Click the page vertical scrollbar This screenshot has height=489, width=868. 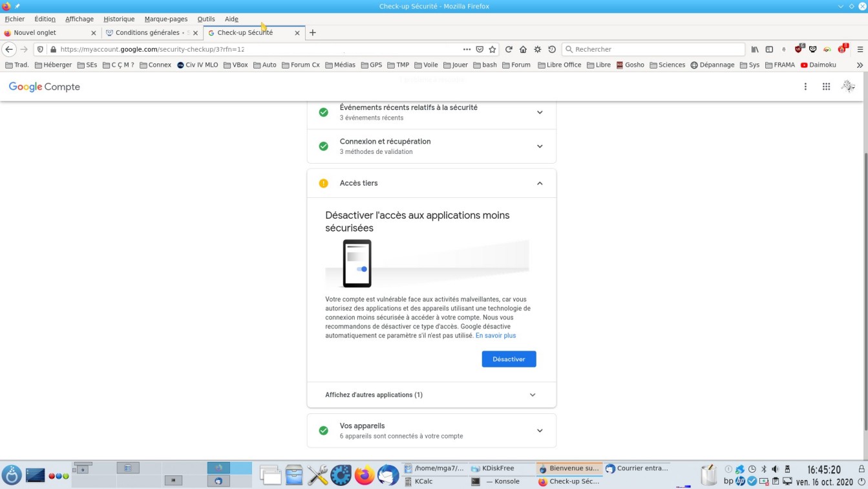[865, 292]
